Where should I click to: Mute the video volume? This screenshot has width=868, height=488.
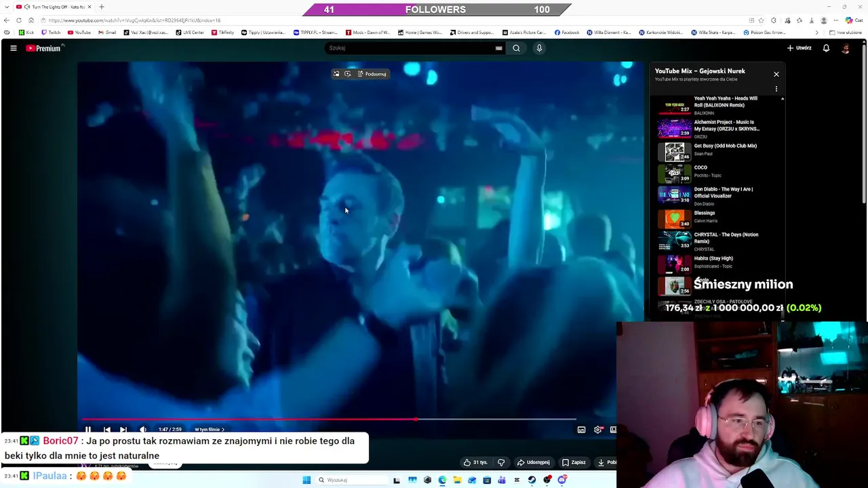pyautogui.click(x=142, y=430)
